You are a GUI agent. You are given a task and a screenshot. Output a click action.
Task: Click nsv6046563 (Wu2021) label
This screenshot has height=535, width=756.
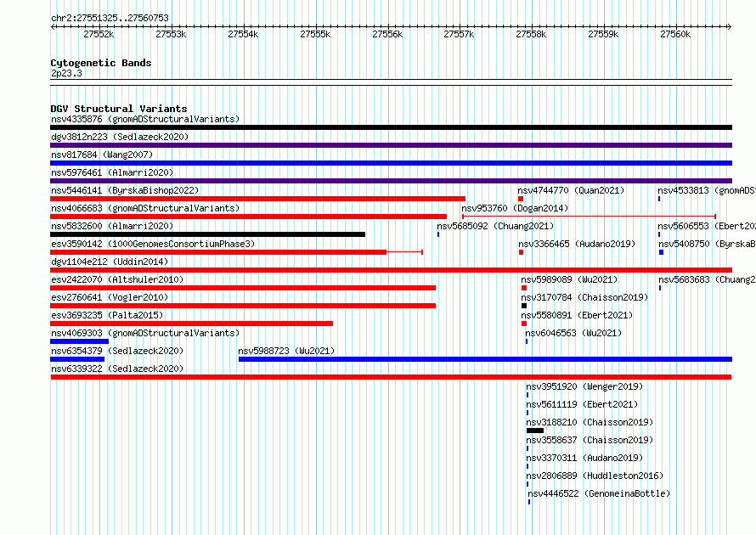(x=573, y=333)
